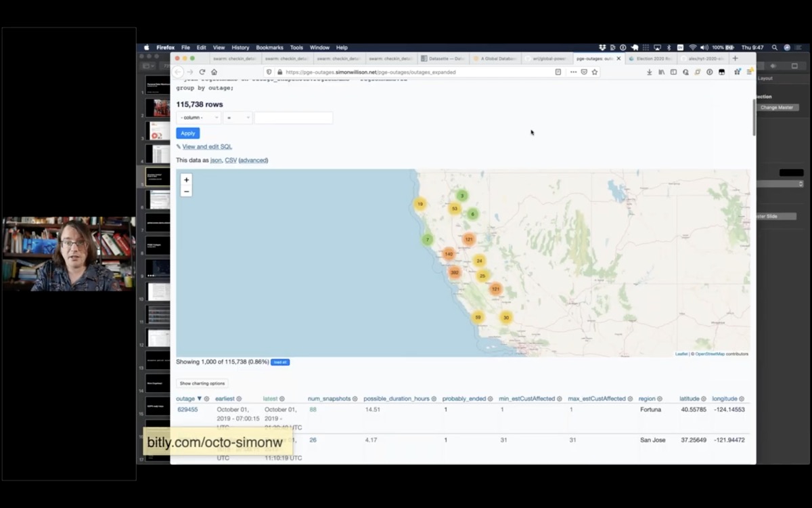Viewport: 812px width, 508px height.
Task: Click Show charting options button
Action: point(202,383)
